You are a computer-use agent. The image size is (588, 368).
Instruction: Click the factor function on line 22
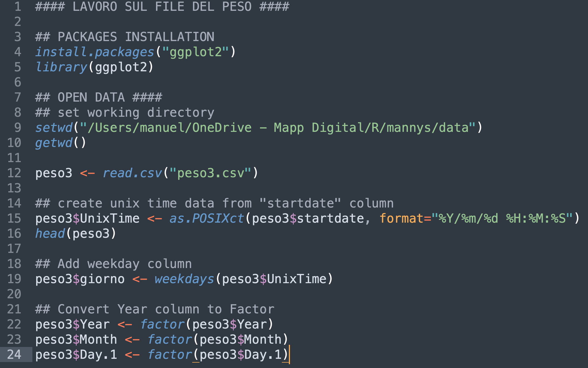[x=162, y=324]
